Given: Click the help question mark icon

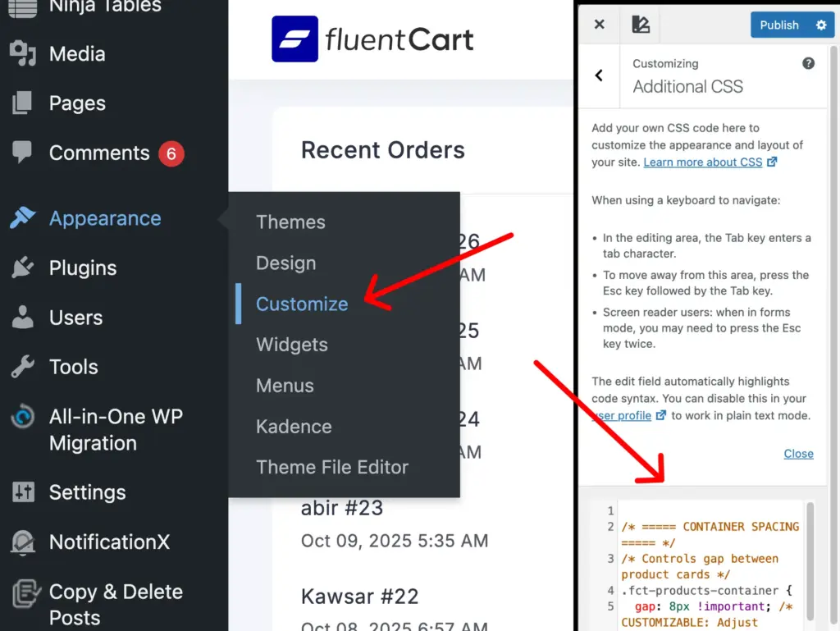Looking at the screenshot, I should coord(808,62).
